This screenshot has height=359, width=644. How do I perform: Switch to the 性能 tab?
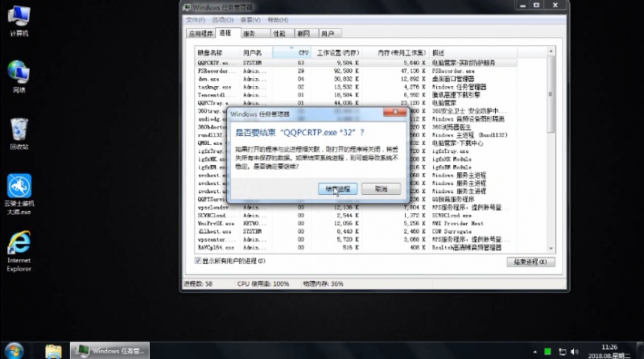click(x=283, y=34)
